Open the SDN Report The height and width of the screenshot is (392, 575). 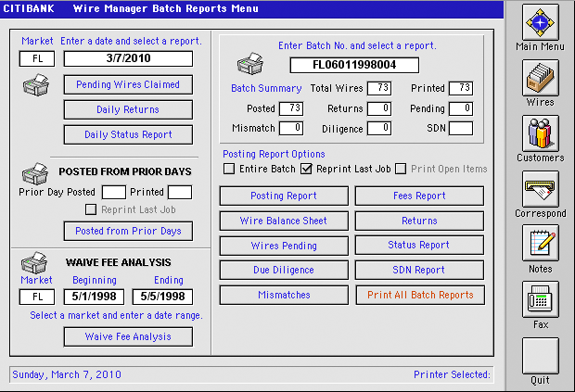point(419,270)
